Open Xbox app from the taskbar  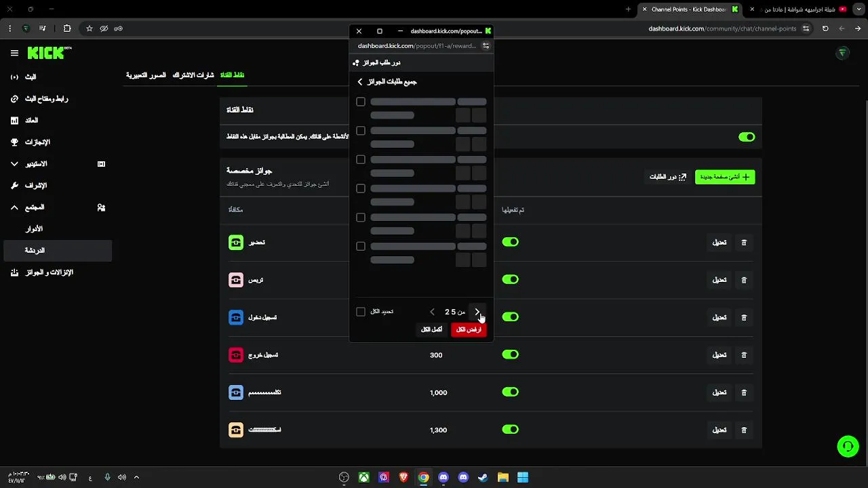click(364, 477)
